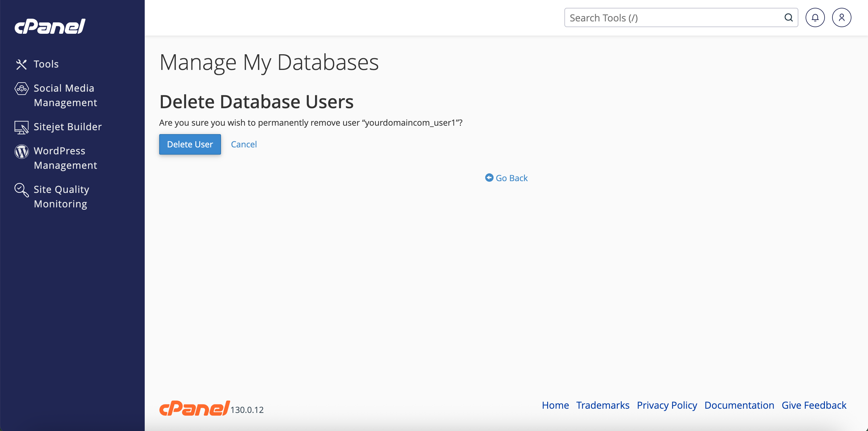
Task: Open the Trademarks footer link
Action: (x=602, y=405)
